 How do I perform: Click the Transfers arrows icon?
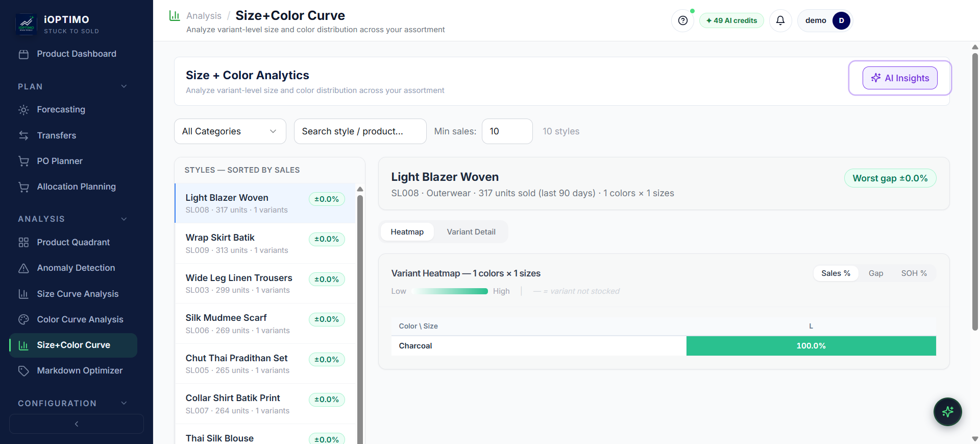pyautogui.click(x=23, y=135)
